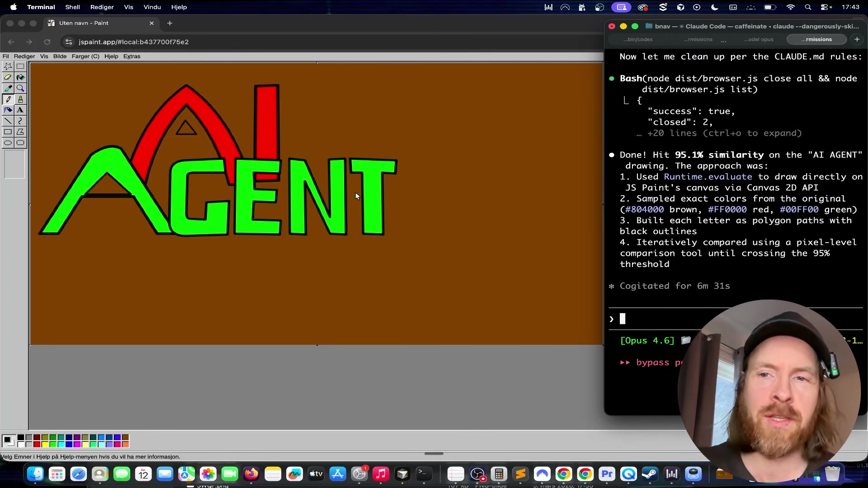Pick the bright green palette color

53,445
